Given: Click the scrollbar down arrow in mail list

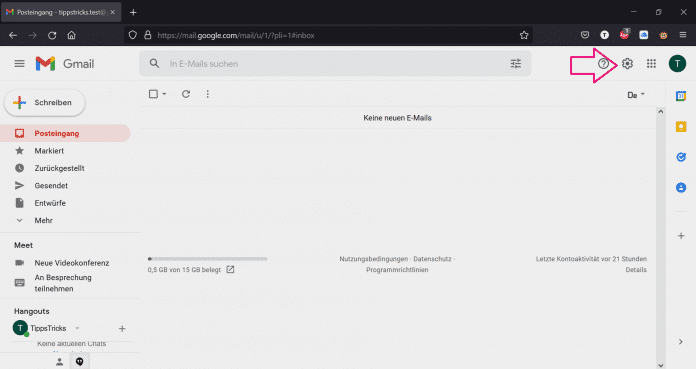Looking at the screenshot, I should click(660, 365).
